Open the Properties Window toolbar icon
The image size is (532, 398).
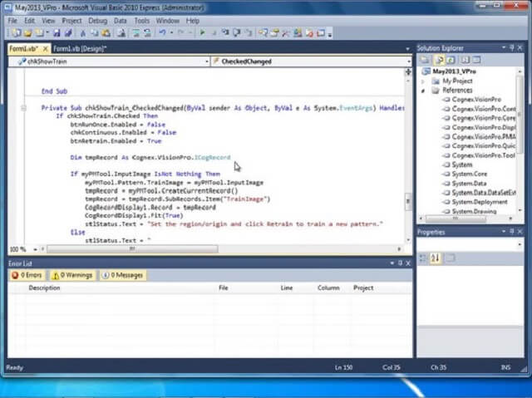click(274, 33)
